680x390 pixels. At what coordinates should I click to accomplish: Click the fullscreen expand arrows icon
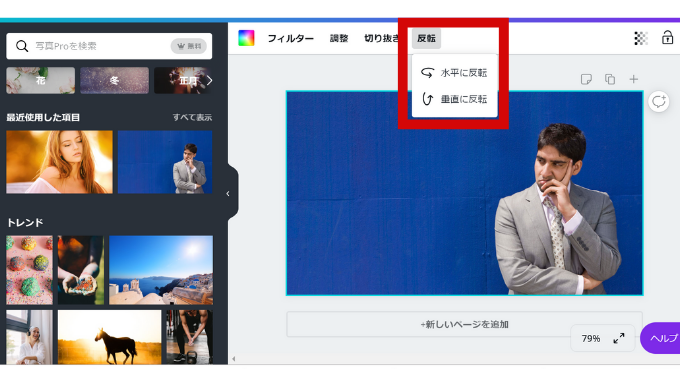pyautogui.click(x=619, y=338)
